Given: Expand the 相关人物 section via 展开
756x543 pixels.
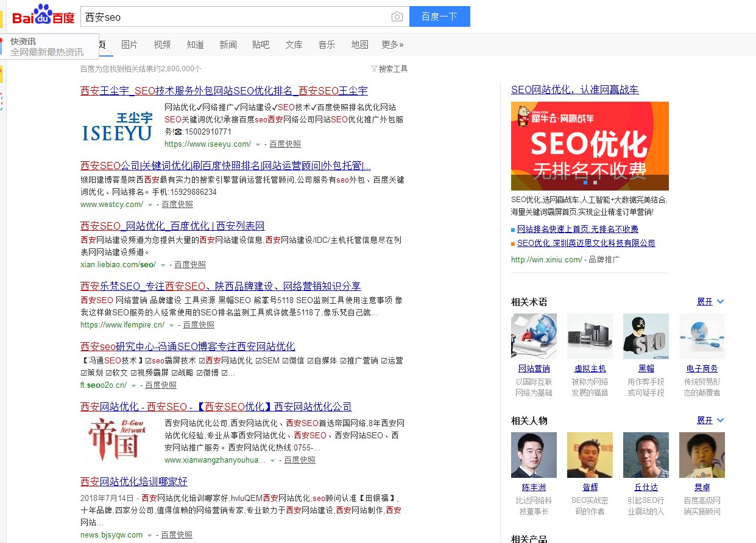Looking at the screenshot, I should 706,420.
